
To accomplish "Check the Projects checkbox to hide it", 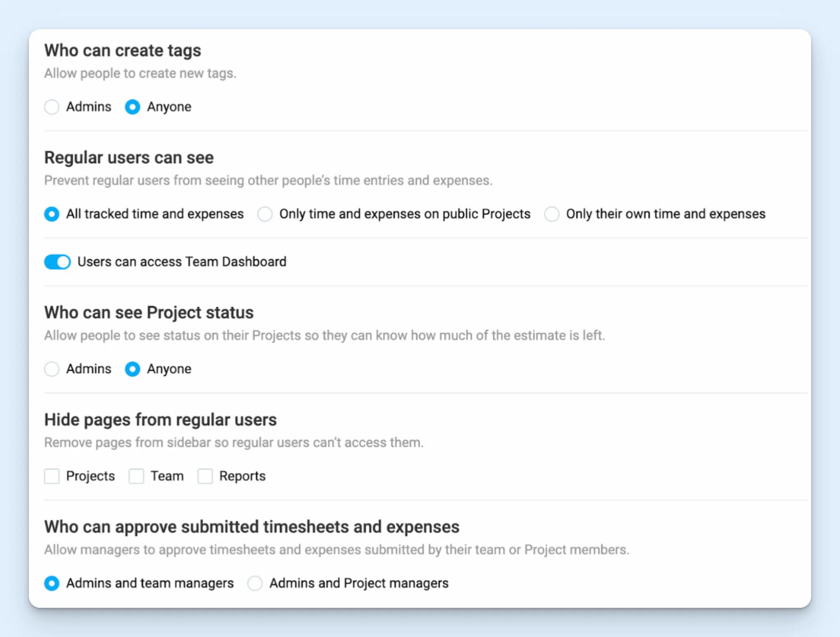I will click(52, 476).
